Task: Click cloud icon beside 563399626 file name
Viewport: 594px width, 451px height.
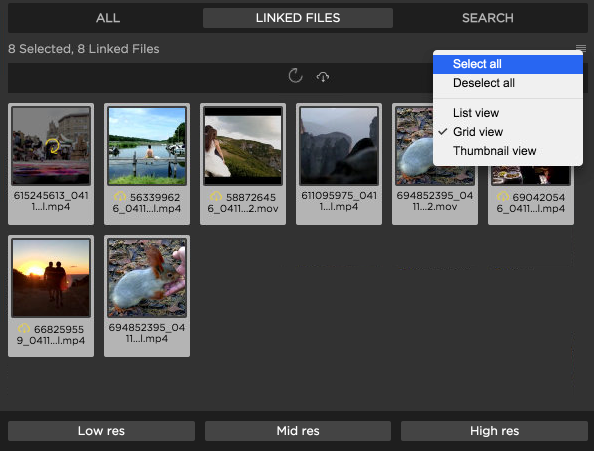Action: [120, 196]
